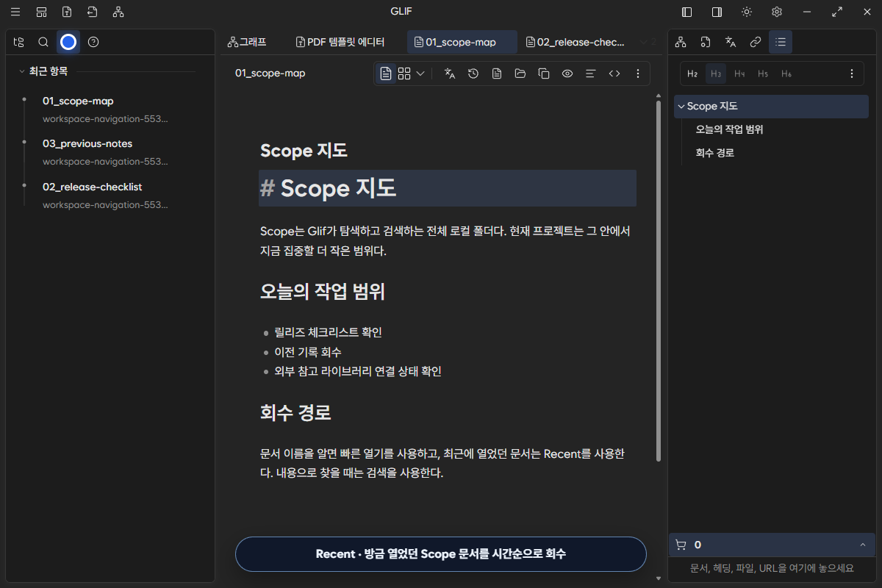The image size is (882, 588).
Task: Click the document text icon in editor toolbar
Action: tap(497, 73)
